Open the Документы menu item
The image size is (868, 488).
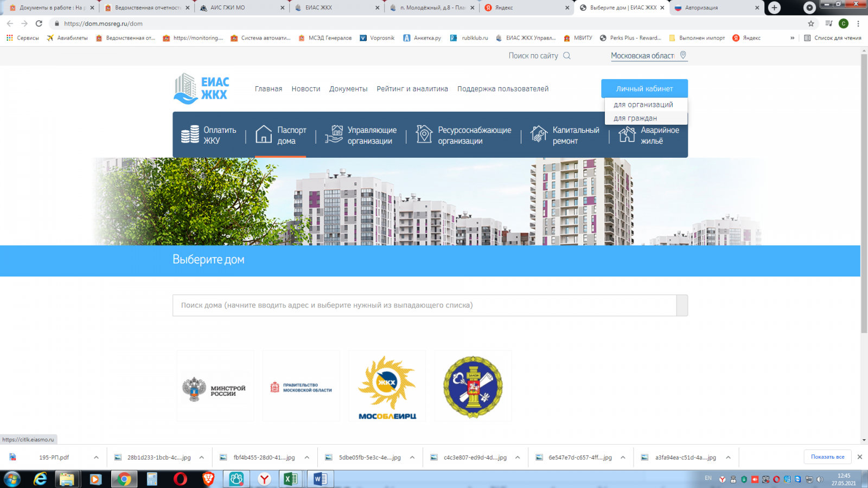tap(348, 89)
